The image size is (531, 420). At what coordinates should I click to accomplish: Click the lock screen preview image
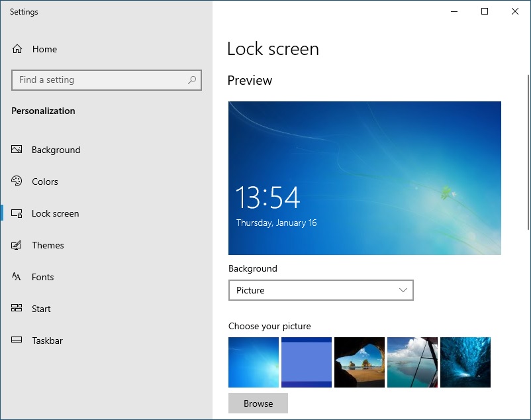pos(365,178)
